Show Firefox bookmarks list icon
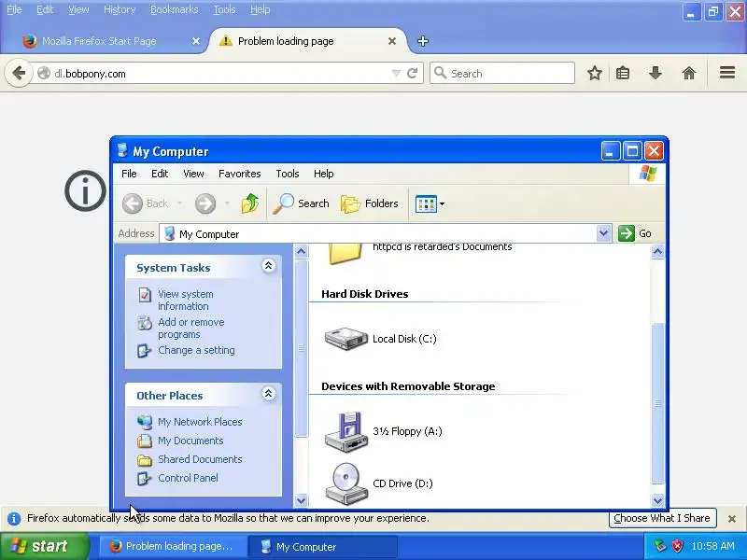The width and height of the screenshot is (747, 560). 623,73
